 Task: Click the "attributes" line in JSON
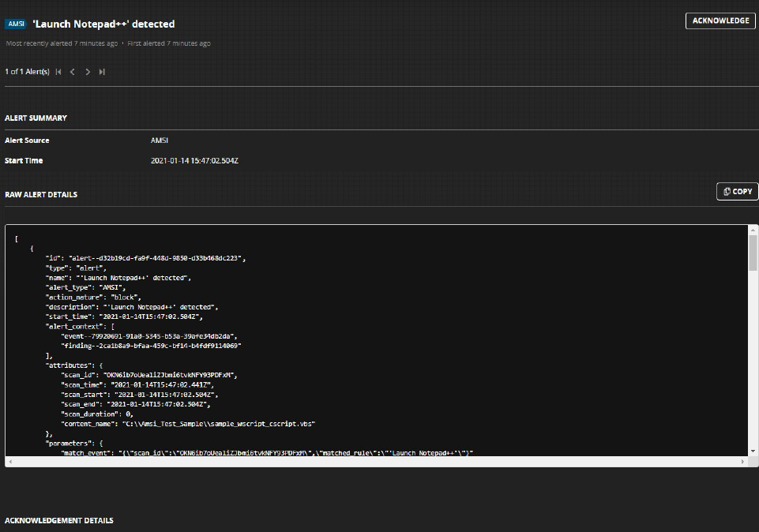tap(74, 365)
